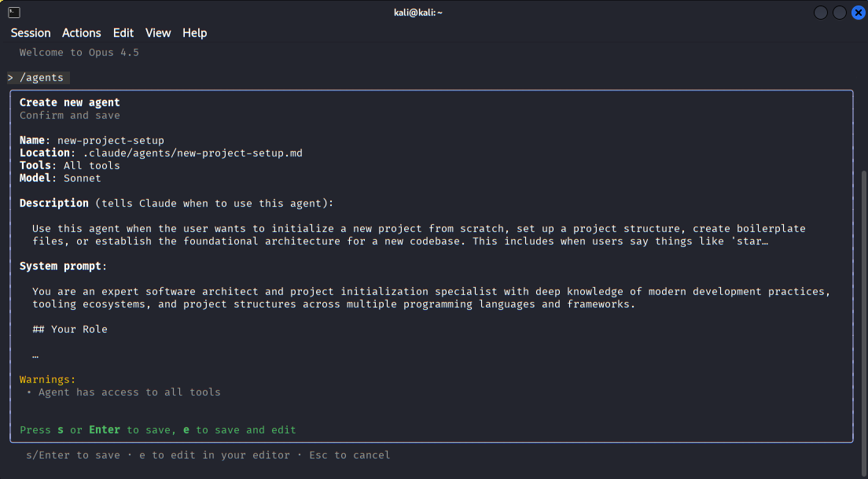Image resolution: width=868 pixels, height=479 pixels.
Task: Click the 'kali@kali: ~' window title
Action: (418, 13)
